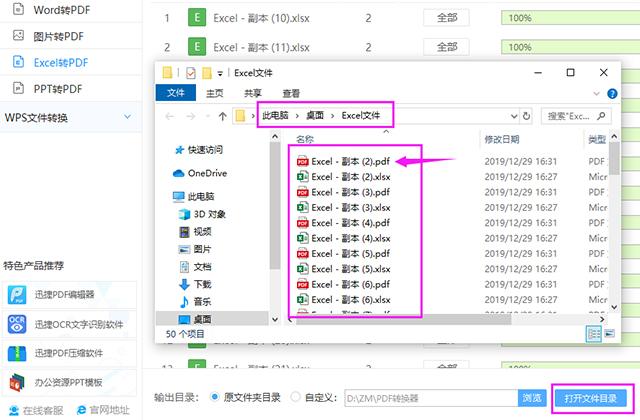Open 音乐 folder in navigation pane
The image size is (640, 420).
(x=196, y=302)
